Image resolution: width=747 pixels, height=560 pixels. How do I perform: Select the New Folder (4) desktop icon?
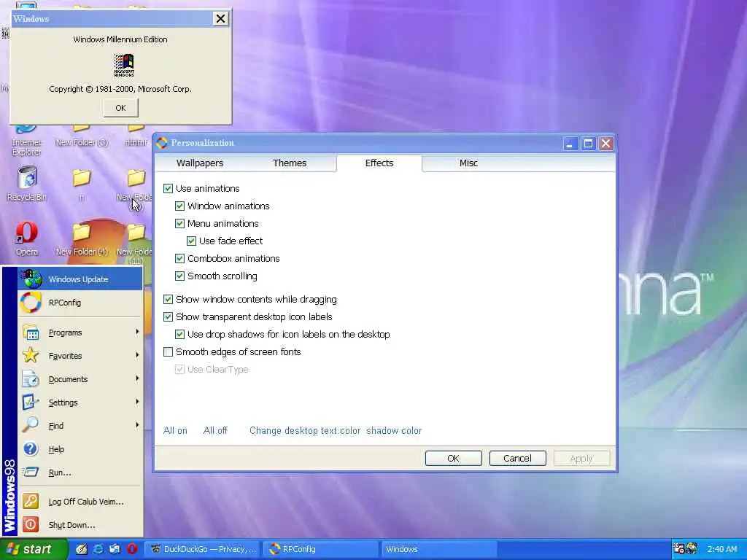pos(82,238)
